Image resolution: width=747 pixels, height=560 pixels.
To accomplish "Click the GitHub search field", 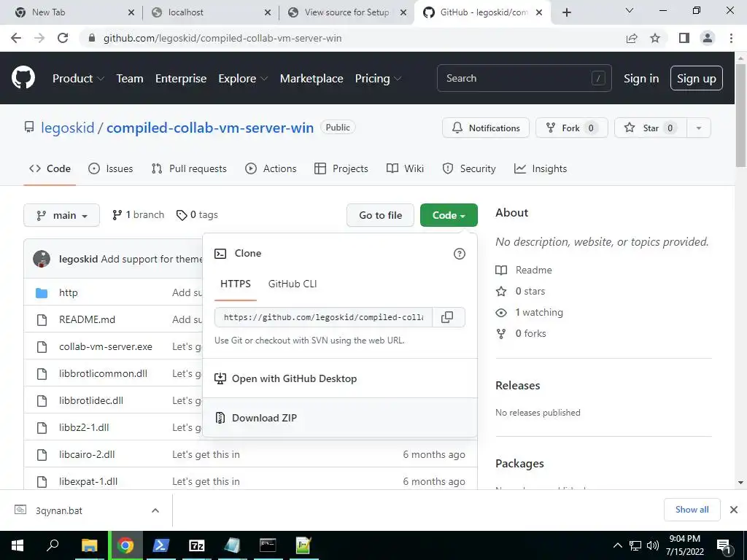I will pyautogui.click(x=524, y=78).
